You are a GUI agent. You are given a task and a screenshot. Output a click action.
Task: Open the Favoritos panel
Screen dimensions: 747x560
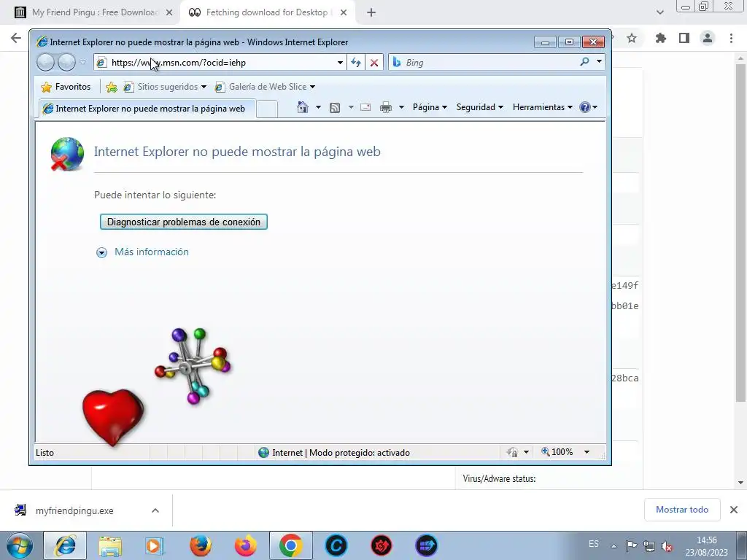(66, 87)
